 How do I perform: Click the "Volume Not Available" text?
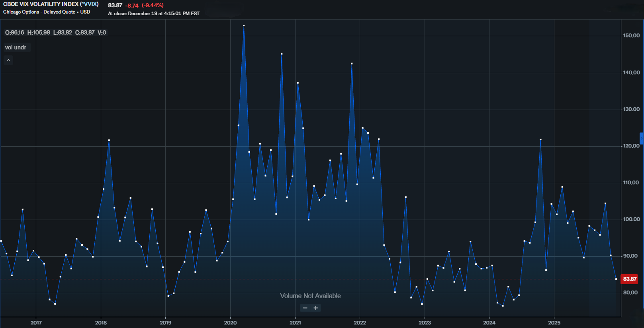coord(310,296)
